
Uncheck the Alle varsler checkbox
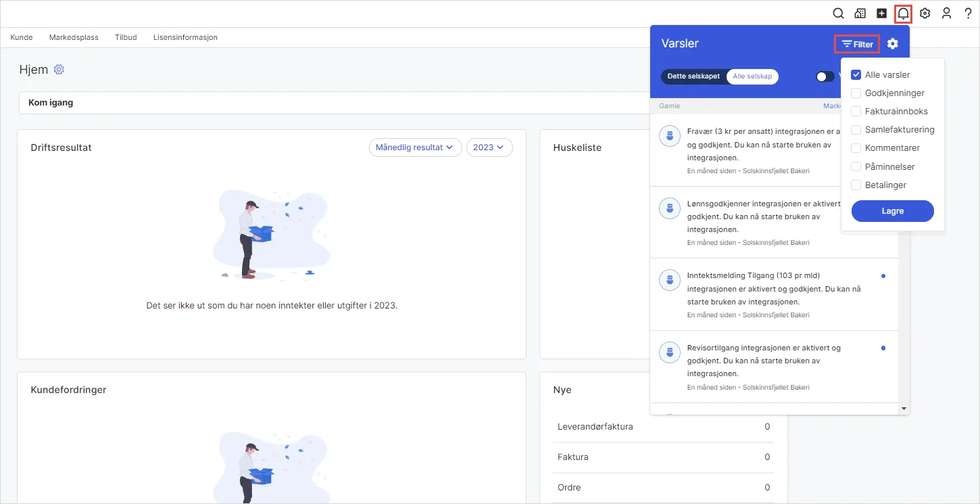[x=856, y=75]
